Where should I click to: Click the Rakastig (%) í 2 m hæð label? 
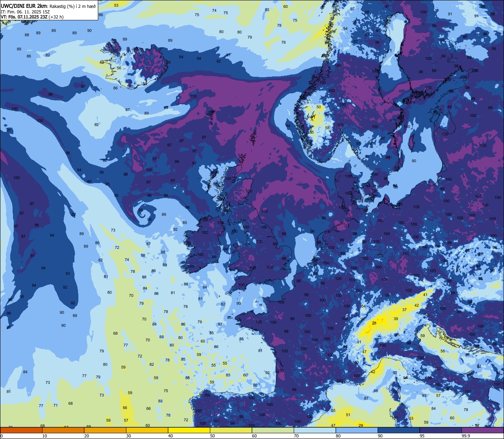point(72,6)
